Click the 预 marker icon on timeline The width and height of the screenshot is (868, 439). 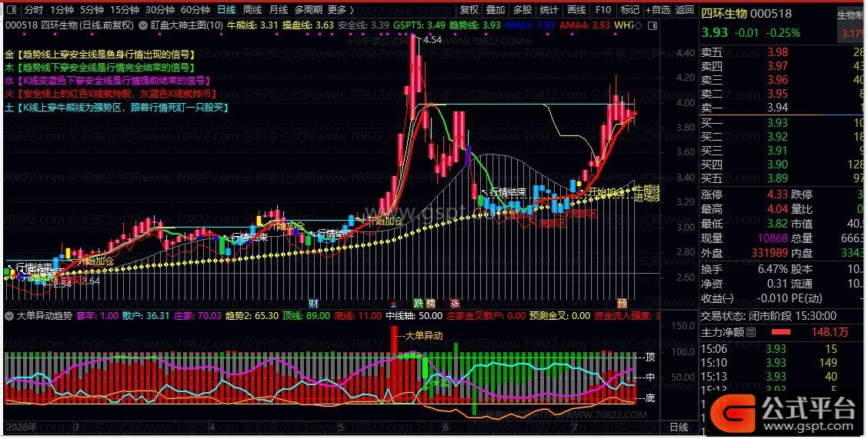click(623, 303)
